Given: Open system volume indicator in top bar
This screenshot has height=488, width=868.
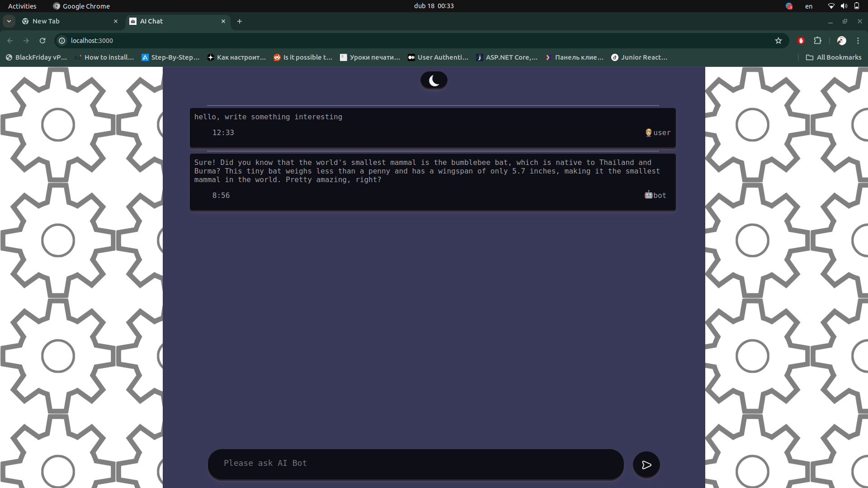Looking at the screenshot, I should pos(844,6).
